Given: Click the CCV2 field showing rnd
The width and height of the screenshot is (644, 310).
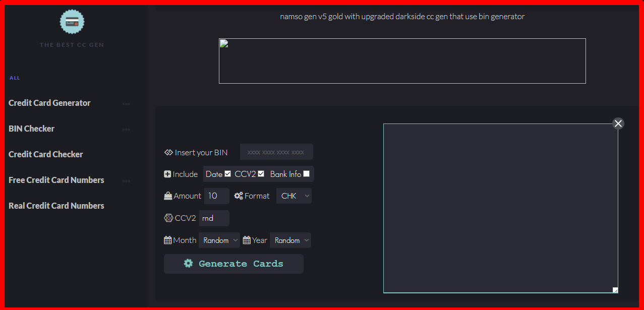Looking at the screenshot, I should click(x=214, y=218).
